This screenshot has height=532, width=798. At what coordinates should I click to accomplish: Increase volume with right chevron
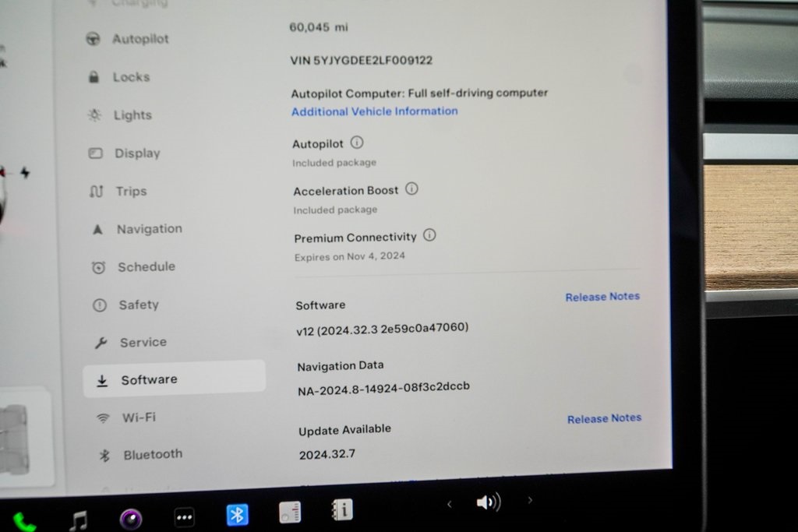pos(530,500)
